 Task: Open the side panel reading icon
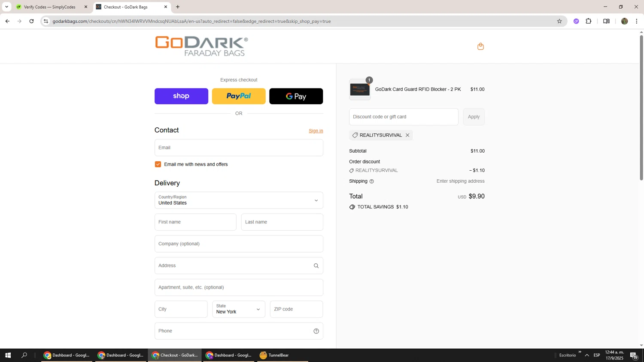[x=606, y=21]
